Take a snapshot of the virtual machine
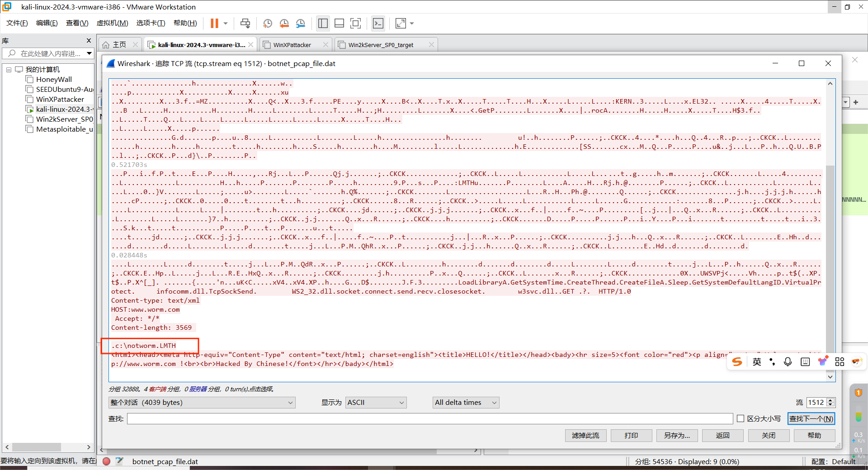 coord(268,24)
